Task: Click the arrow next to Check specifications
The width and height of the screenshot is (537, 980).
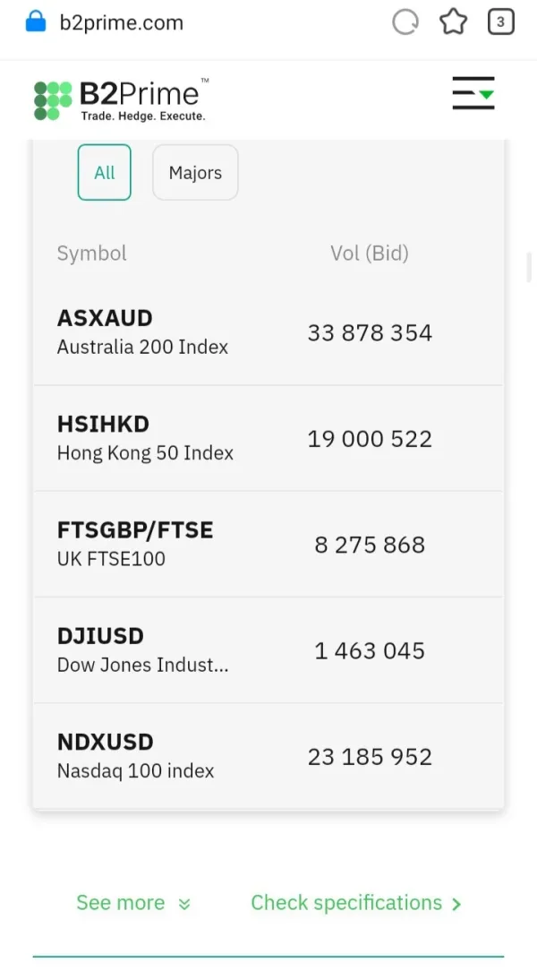Action: click(x=456, y=905)
